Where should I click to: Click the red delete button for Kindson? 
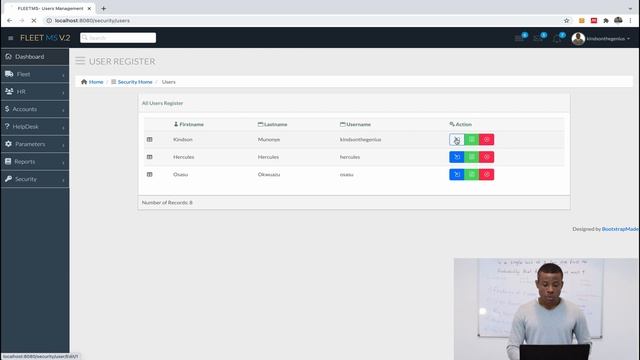click(x=487, y=140)
